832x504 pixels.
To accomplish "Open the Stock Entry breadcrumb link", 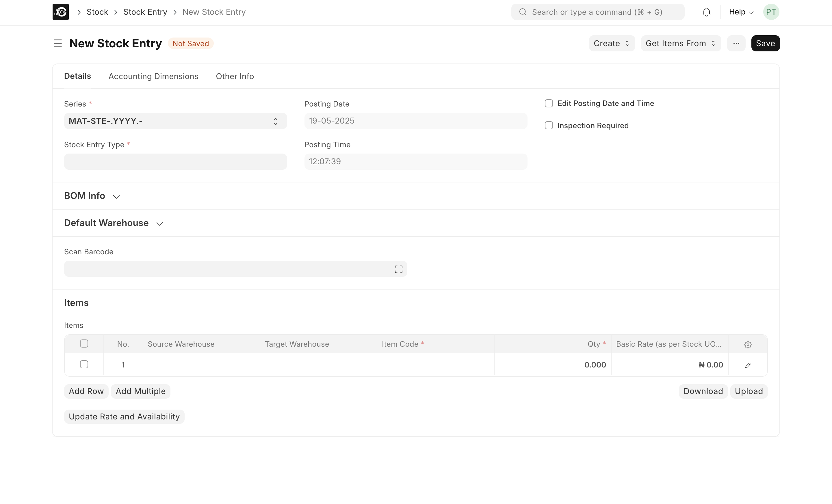I will click(145, 12).
